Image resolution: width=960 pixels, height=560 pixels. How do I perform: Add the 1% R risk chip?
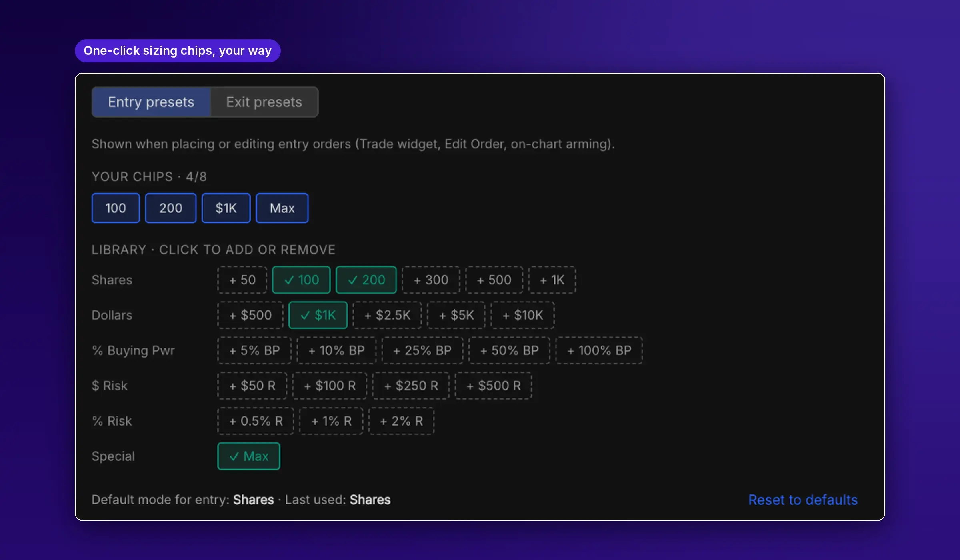coord(332,421)
